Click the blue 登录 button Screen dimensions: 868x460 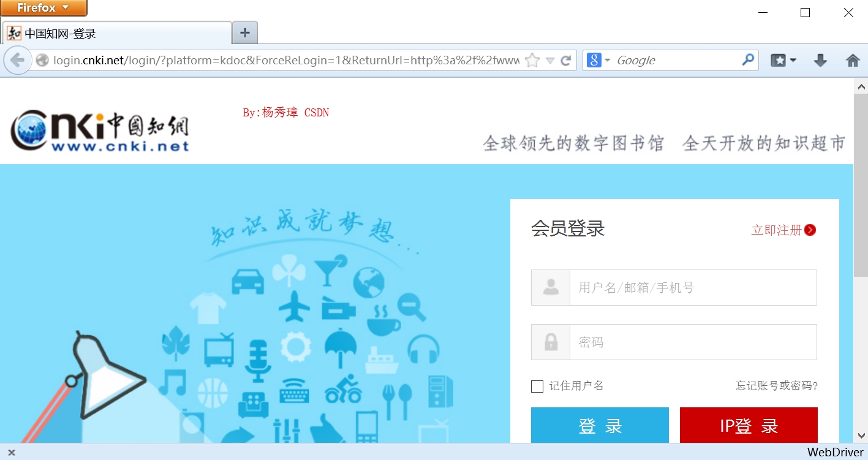[600, 426]
